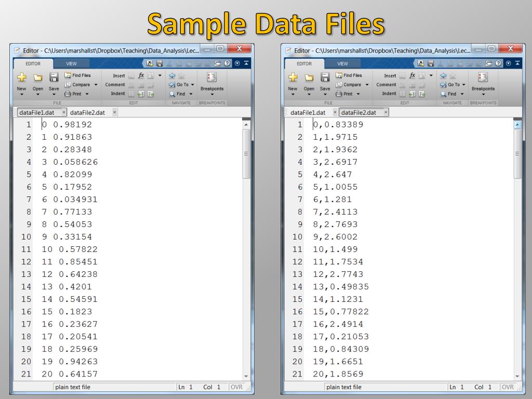Open the Insert section dropdown arrow in right editor

click(431, 75)
